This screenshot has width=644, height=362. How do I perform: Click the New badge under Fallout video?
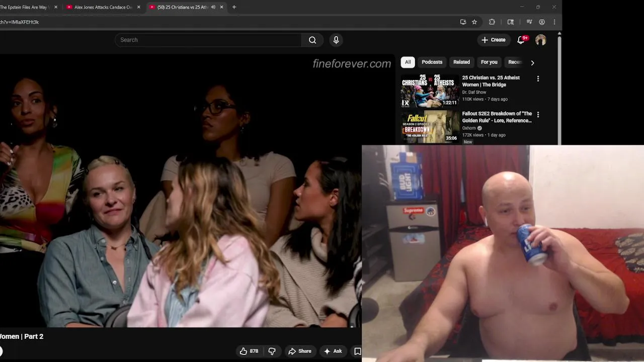coord(468,142)
